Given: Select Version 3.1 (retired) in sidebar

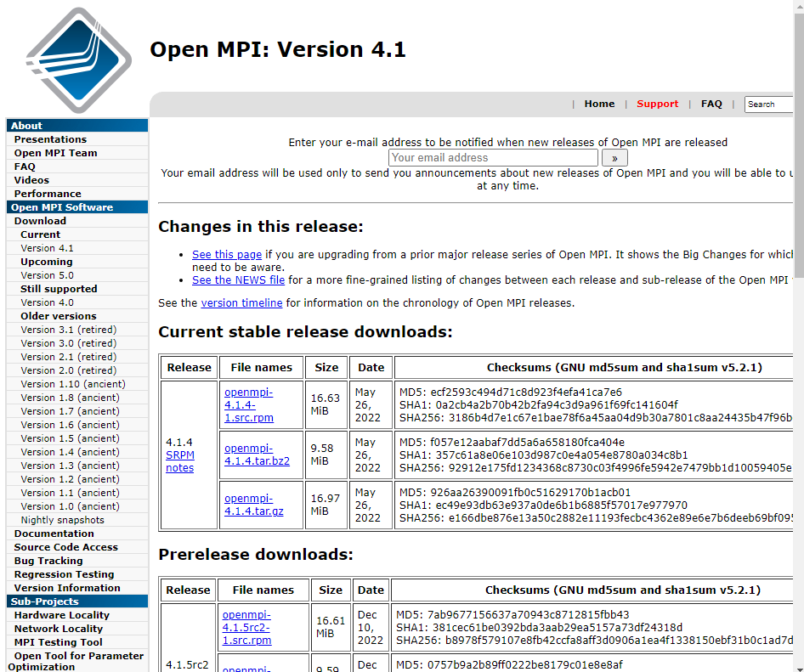Looking at the screenshot, I should click(68, 330).
